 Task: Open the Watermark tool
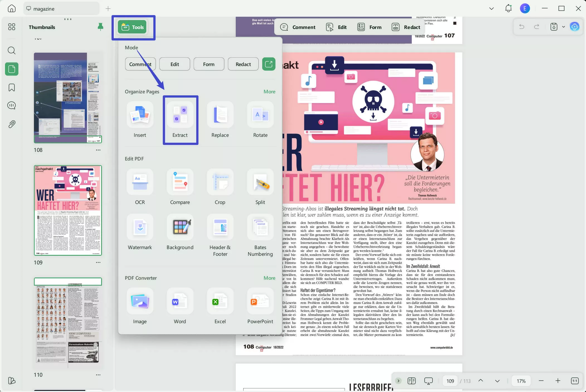(x=140, y=232)
